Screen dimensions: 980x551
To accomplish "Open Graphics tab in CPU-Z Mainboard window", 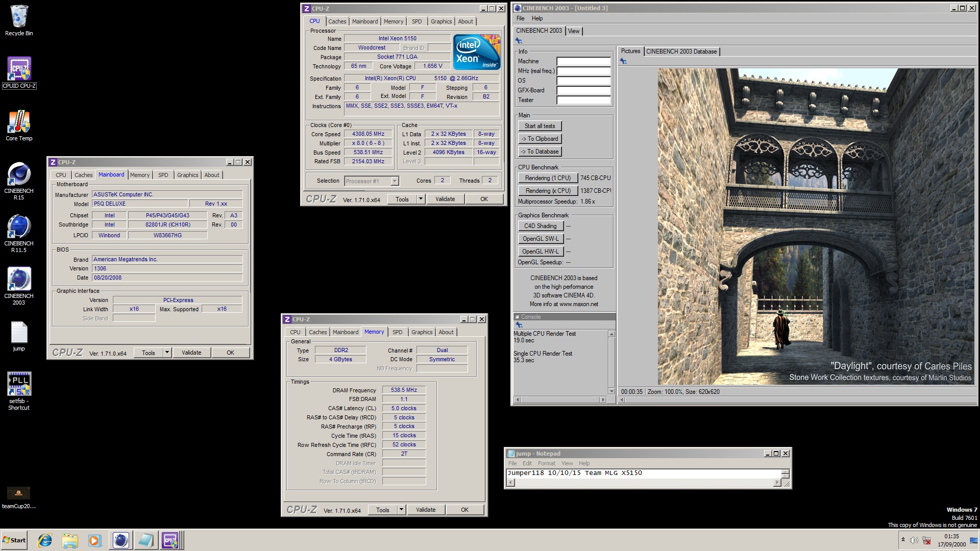I will click(188, 175).
